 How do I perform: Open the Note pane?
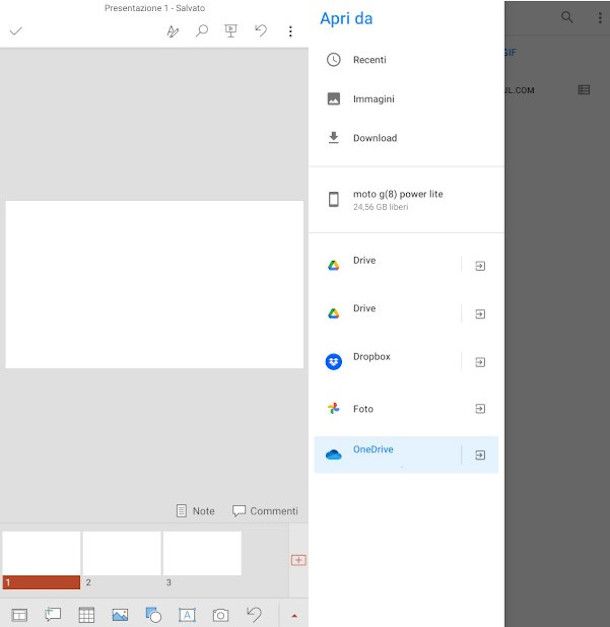(196, 511)
